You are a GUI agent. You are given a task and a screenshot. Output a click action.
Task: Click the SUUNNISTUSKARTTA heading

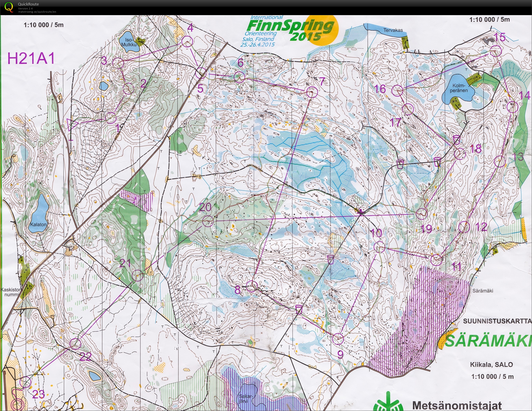[x=497, y=321]
